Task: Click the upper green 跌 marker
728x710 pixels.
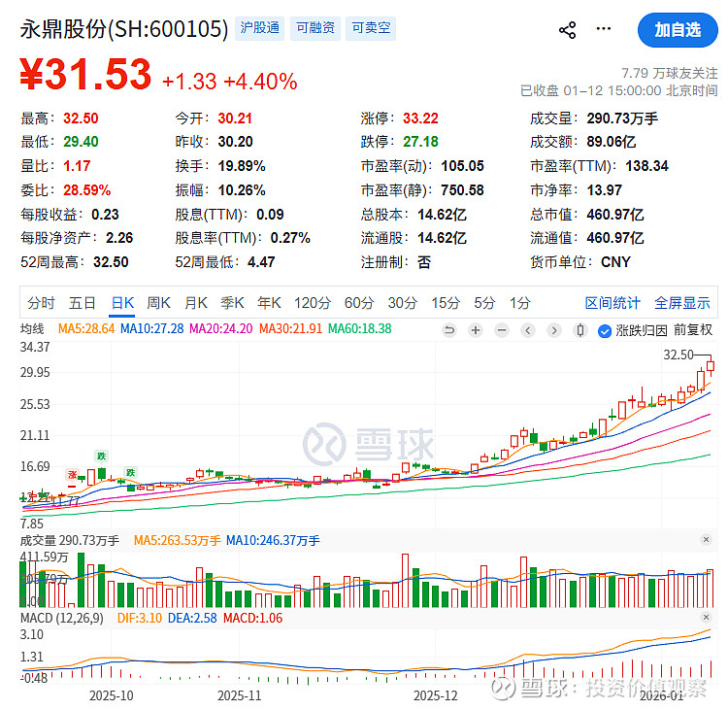Action: [101, 456]
